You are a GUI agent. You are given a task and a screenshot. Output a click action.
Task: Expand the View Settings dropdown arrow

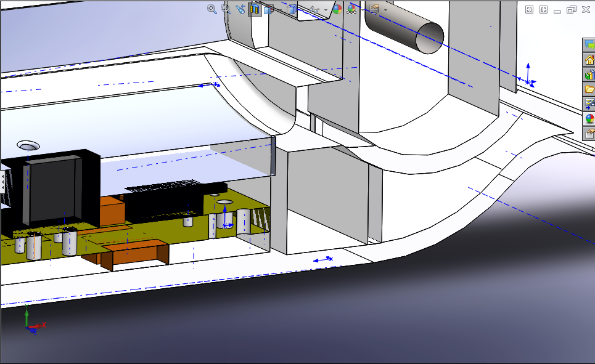(x=385, y=10)
